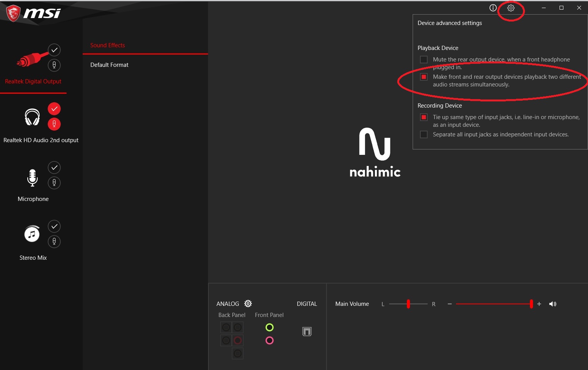Uncheck make front and rear play different streams
Viewport: 588px width, 370px height.
click(424, 77)
